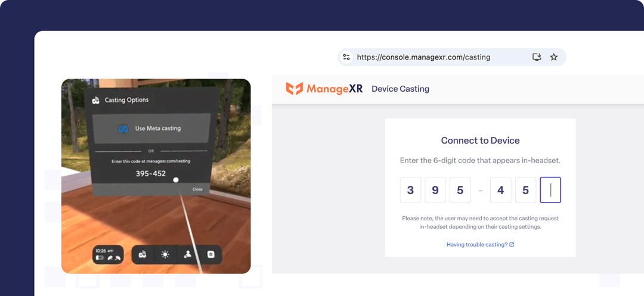Click the install app icon in address bar
Screen dimensions: 644x296
[537, 57]
